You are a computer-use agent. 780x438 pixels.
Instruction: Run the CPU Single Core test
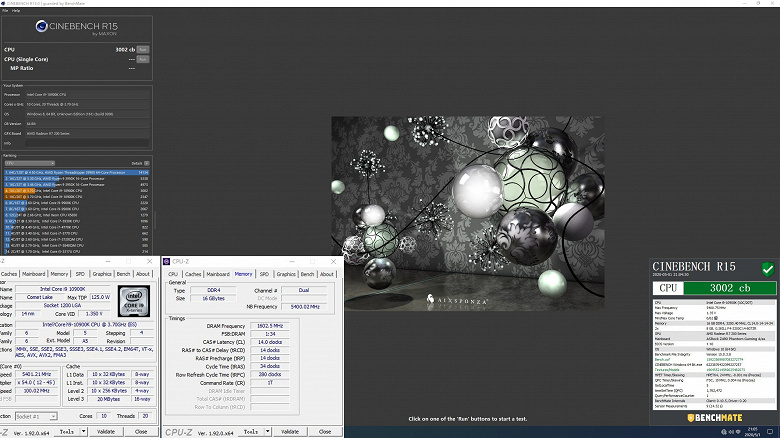(143, 58)
